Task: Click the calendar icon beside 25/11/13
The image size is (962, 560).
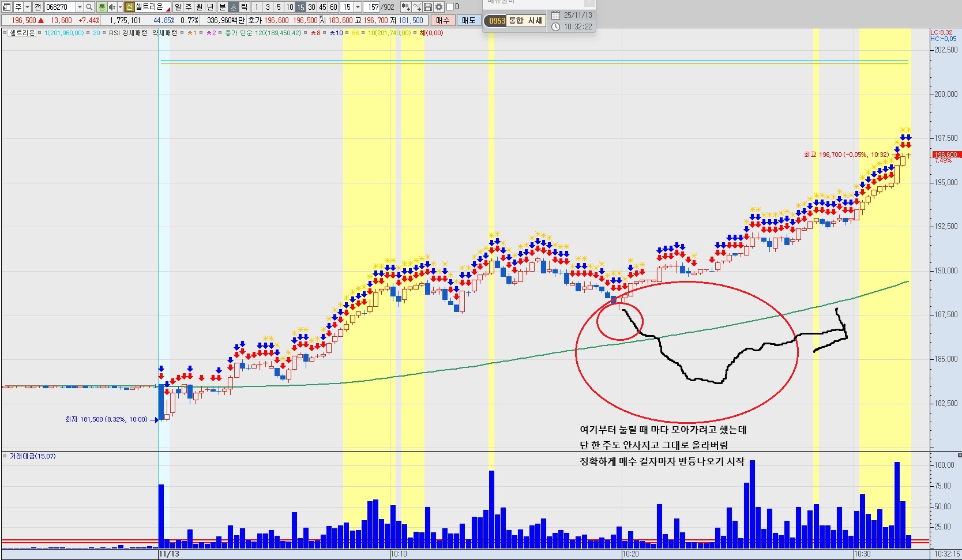Action: 555,15
